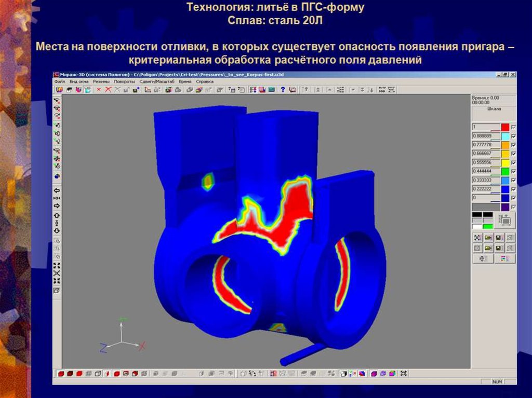Click the right arrow view icon
532x398 pixels.
[57, 206]
